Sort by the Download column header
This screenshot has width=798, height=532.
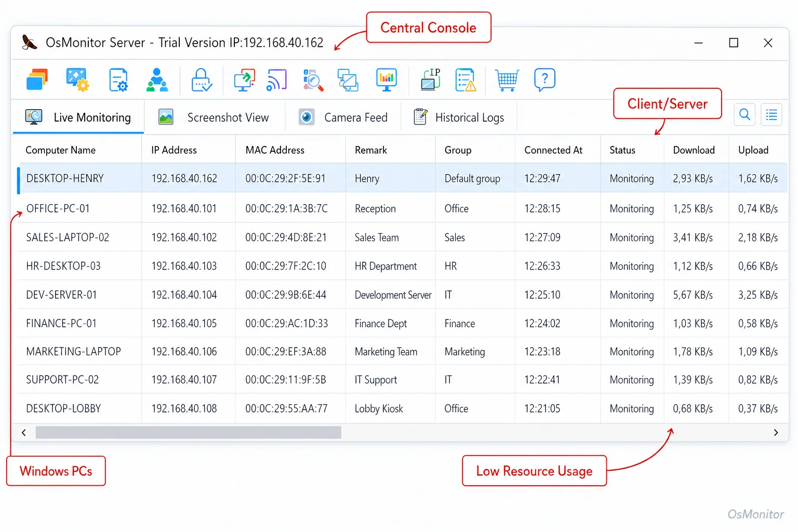click(694, 150)
